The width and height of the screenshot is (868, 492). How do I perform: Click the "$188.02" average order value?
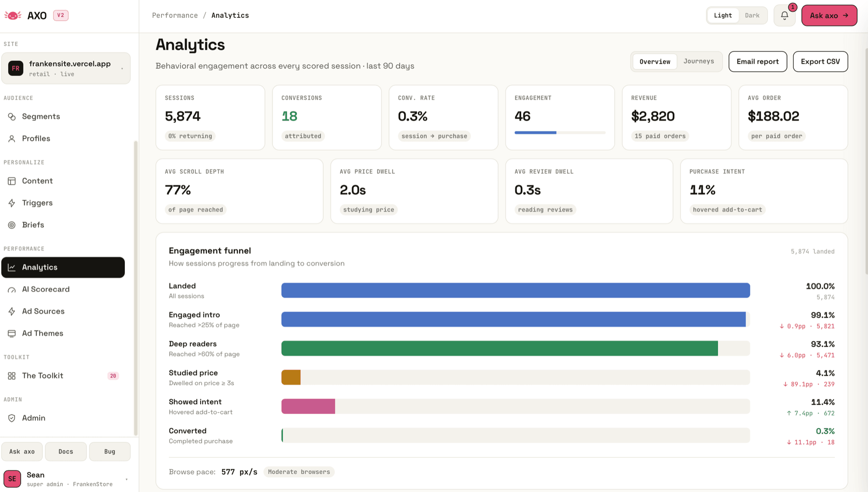coord(773,116)
